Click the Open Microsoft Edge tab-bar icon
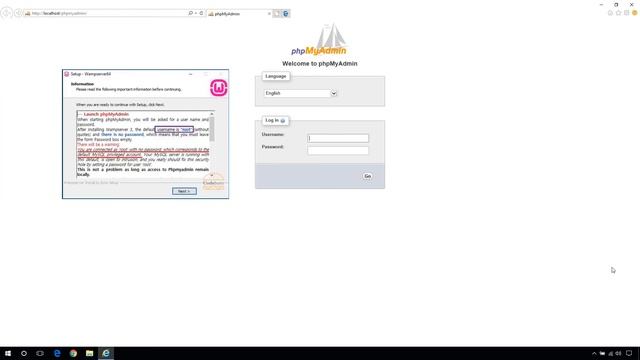The width and height of the screenshot is (640, 360). point(286,13)
